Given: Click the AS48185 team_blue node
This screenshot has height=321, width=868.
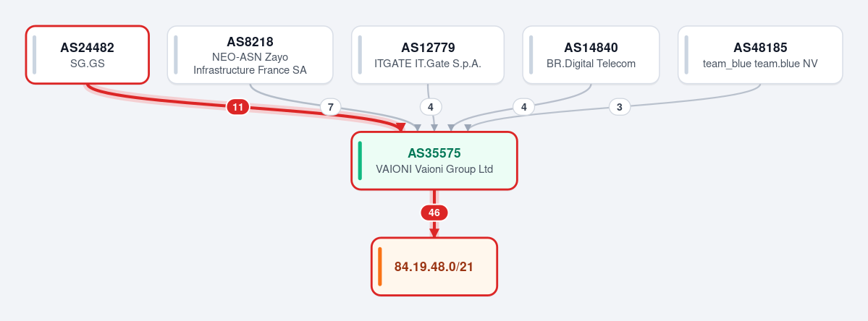Looking at the screenshot, I should pos(760,55).
